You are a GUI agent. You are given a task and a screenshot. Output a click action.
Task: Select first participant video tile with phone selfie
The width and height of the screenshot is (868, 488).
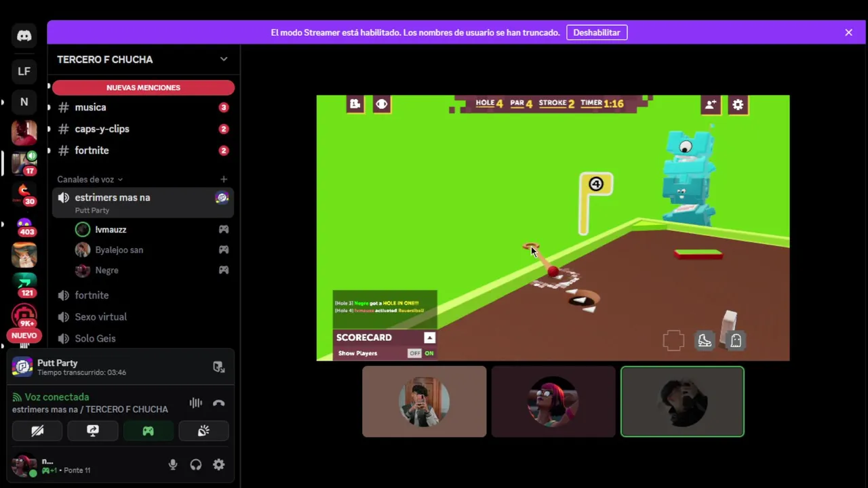coord(425,401)
